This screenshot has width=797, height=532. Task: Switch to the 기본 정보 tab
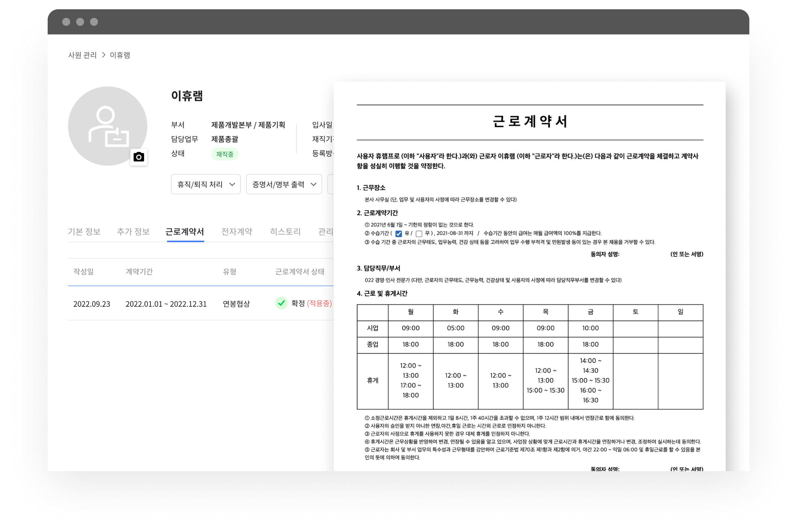pos(84,231)
